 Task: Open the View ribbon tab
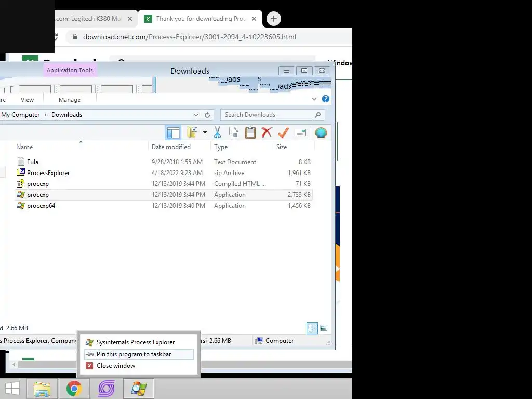tap(27, 100)
